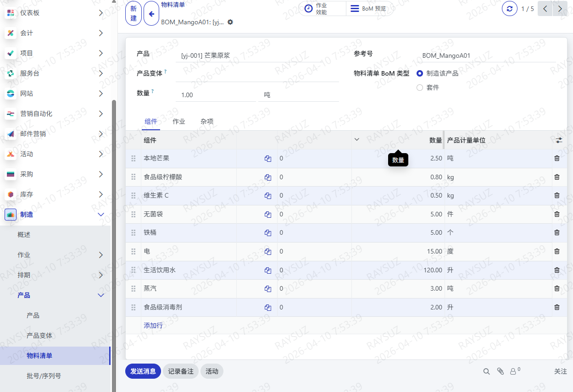Click the back arrow button

click(151, 13)
